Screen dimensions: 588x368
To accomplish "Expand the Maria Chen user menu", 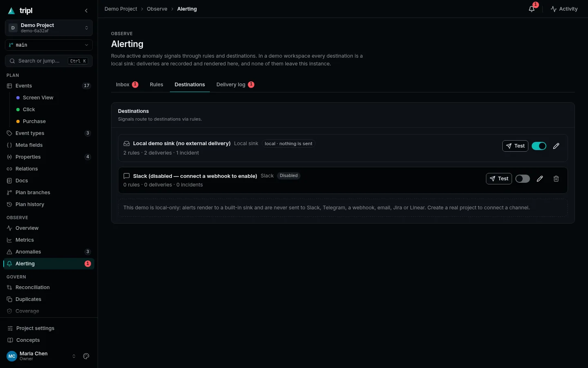I will coord(41,356).
